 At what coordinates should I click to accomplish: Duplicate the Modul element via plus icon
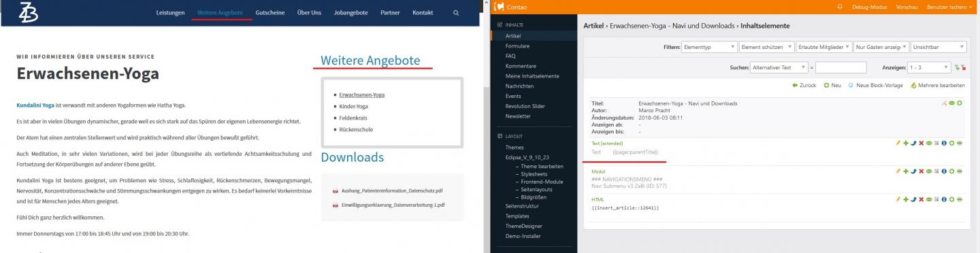click(906, 171)
